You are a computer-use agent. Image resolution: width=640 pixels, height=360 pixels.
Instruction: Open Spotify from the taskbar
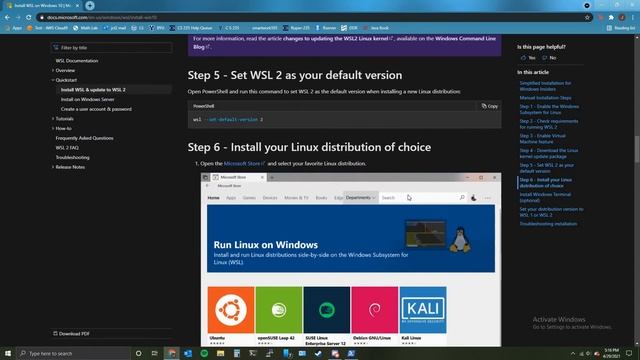(x=204, y=353)
